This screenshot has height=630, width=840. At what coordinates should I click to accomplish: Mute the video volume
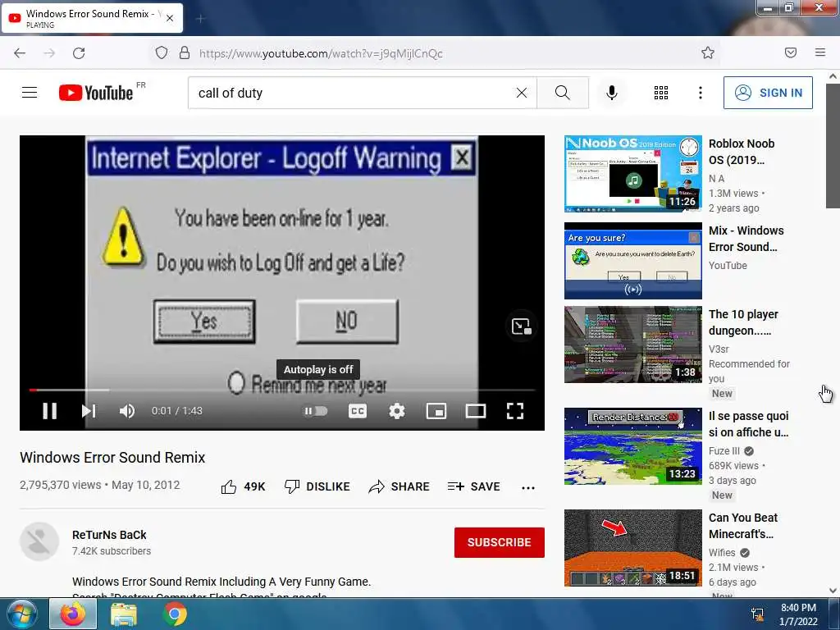pos(127,411)
